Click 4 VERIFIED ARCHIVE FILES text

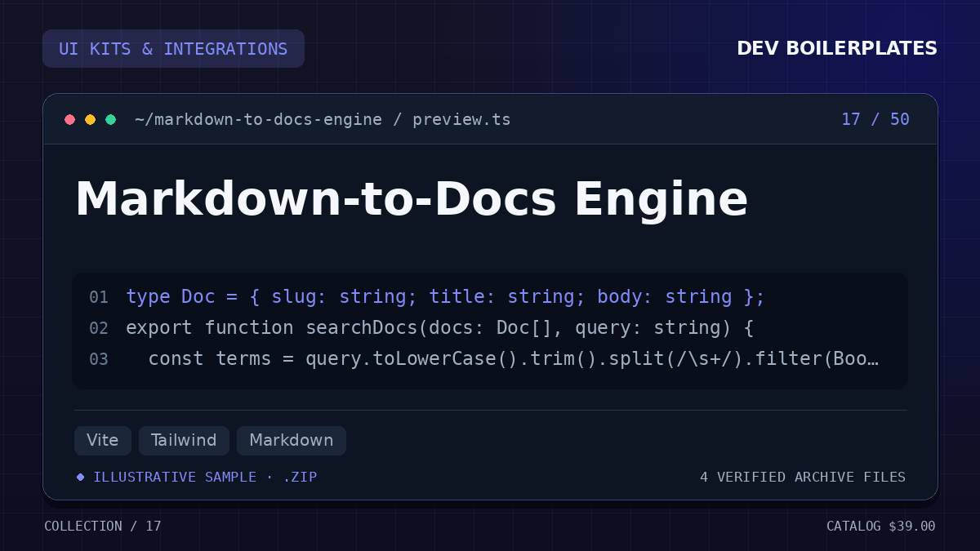point(803,477)
